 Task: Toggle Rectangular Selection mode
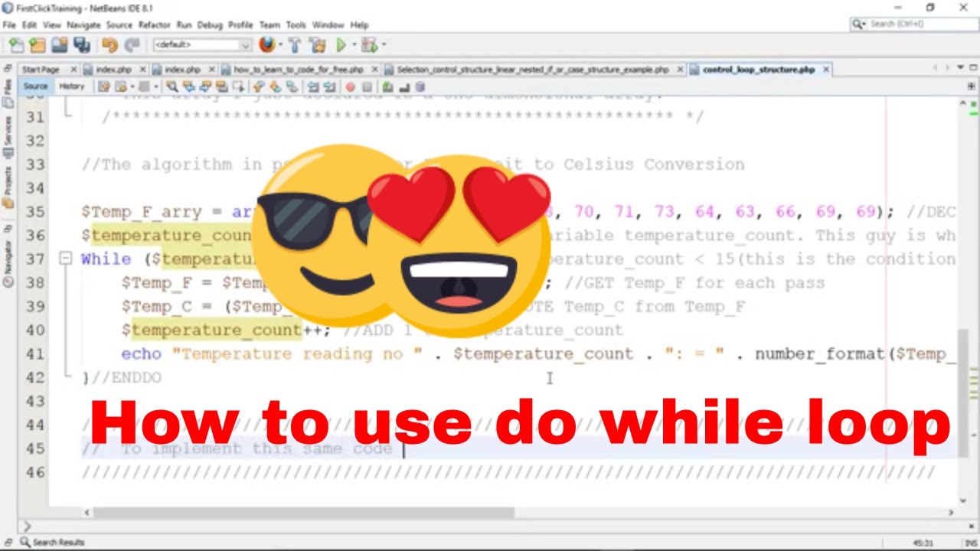click(x=237, y=86)
